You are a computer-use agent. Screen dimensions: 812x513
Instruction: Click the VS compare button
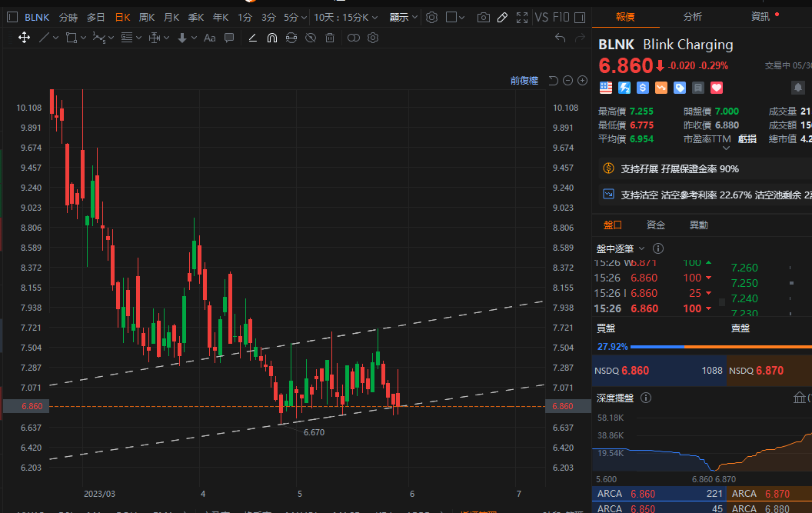click(x=541, y=18)
